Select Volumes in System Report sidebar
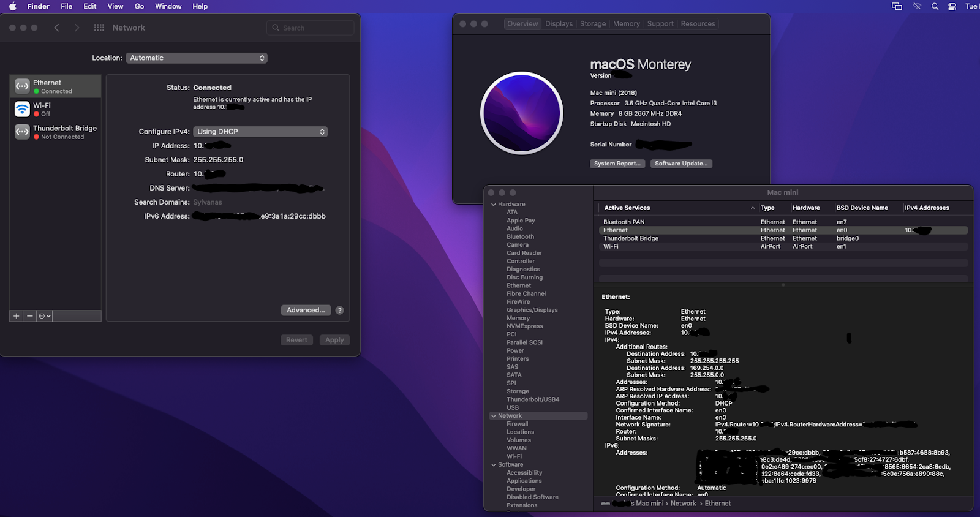Screen dimensions: 980x517 (x=519, y=440)
